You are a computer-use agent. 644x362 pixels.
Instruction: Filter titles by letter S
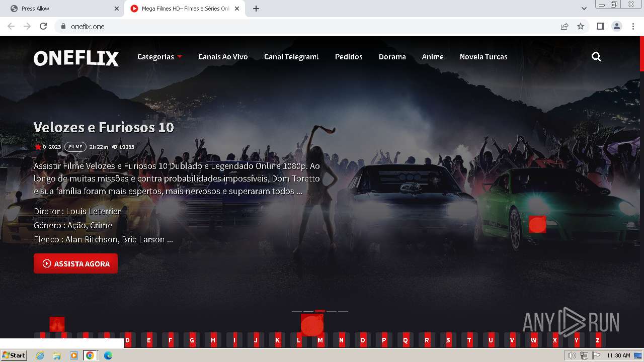pyautogui.click(x=448, y=340)
